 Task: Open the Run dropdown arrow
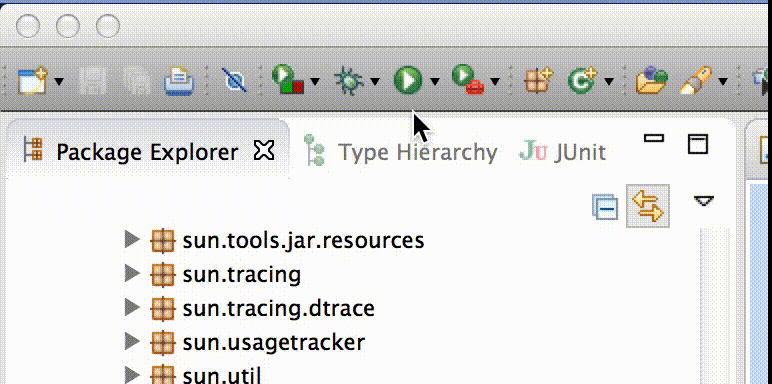pos(435,81)
